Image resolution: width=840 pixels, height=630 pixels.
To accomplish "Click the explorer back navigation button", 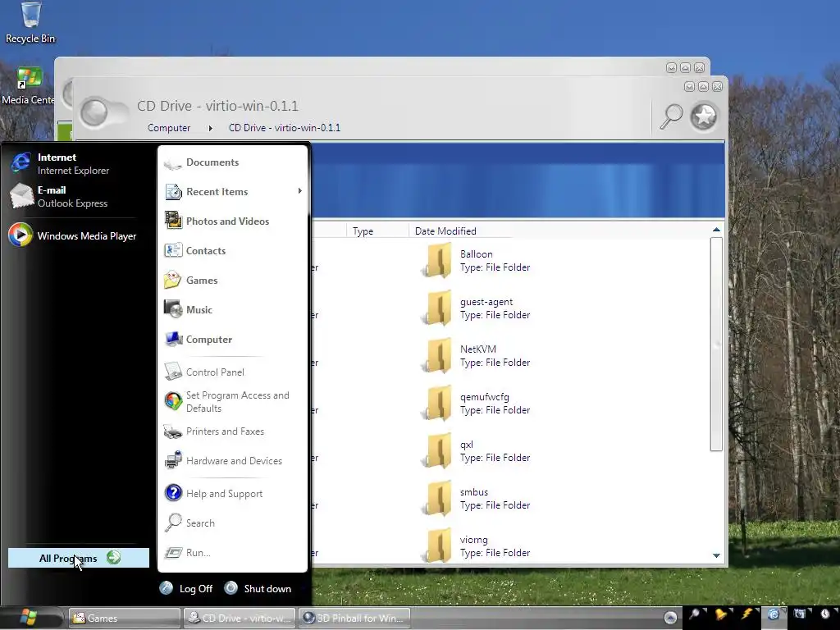I will point(95,113).
